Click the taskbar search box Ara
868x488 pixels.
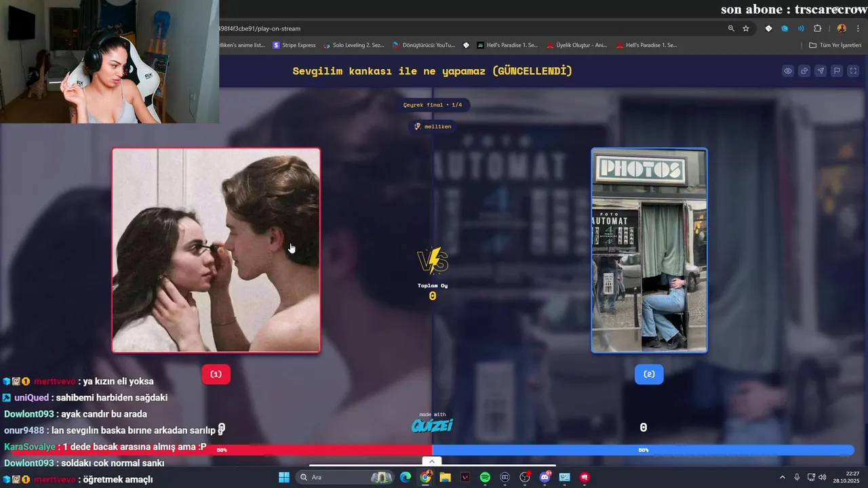point(346,477)
